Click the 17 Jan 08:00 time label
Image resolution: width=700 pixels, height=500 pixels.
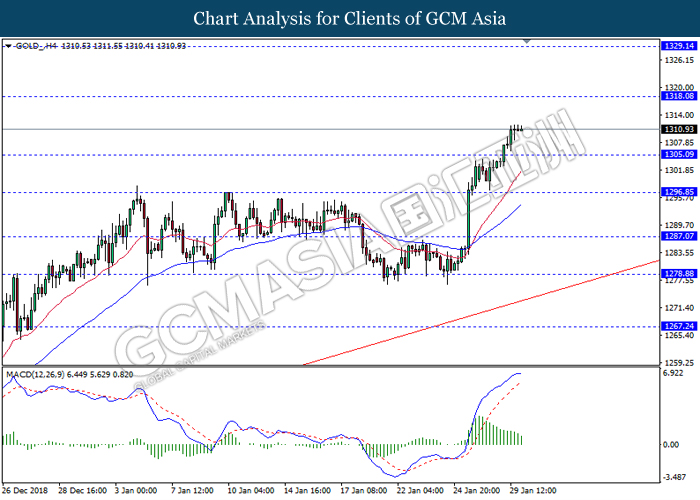[x=363, y=491]
